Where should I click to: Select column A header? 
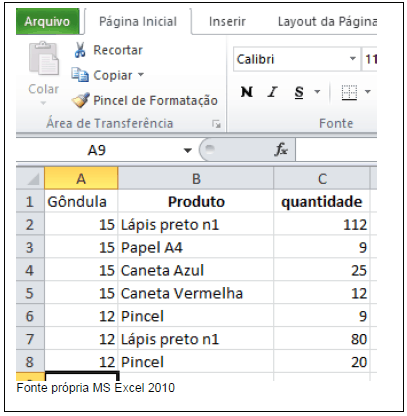pyautogui.click(x=81, y=179)
